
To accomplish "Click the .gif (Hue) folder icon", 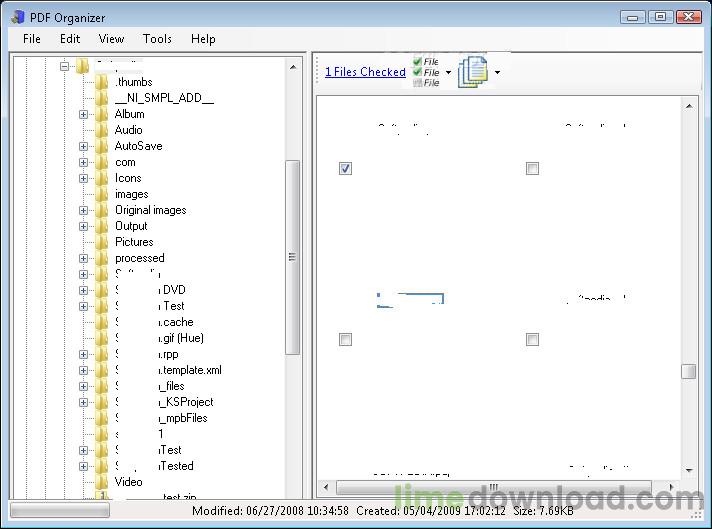I will [x=102, y=338].
